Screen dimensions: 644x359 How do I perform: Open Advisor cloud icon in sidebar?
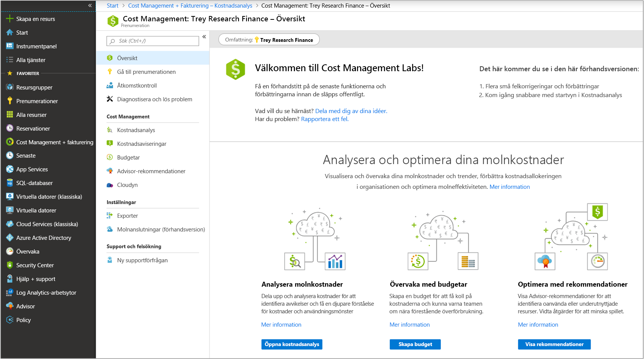click(10, 306)
